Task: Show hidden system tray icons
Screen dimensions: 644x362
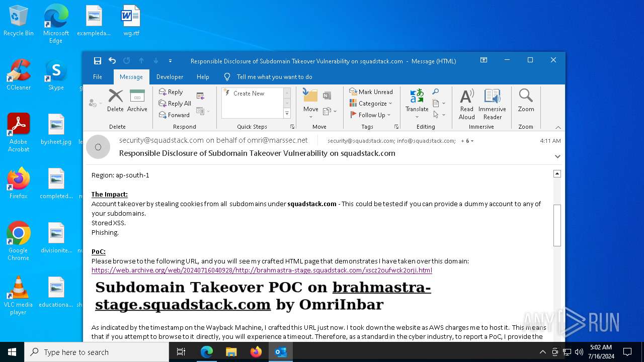Action: [542, 352]
